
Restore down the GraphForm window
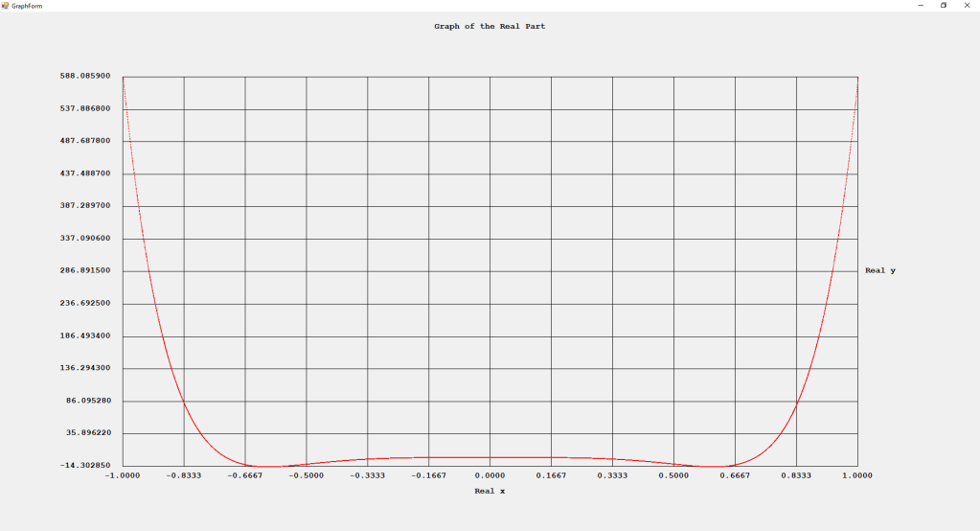(x=943, y=5)
